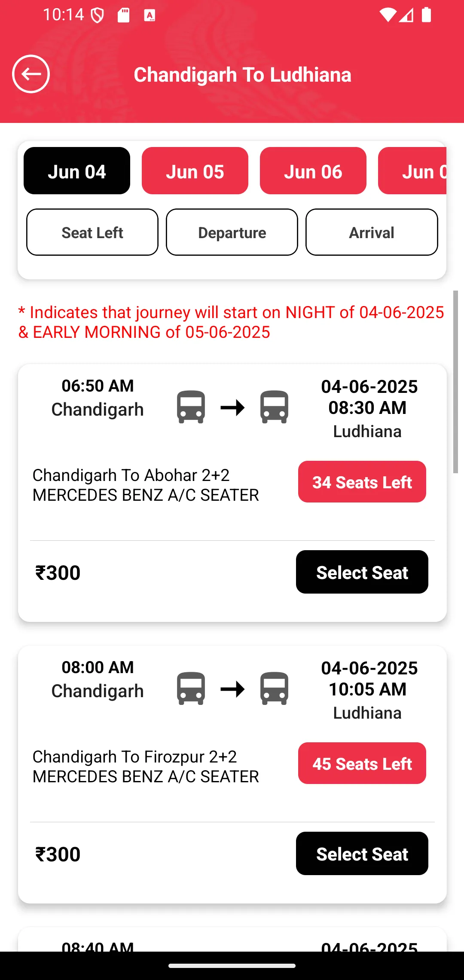Tap arrival bus icon on 08:00 AM trip
This screenshot has width=464, height=980.
(274, 688)
